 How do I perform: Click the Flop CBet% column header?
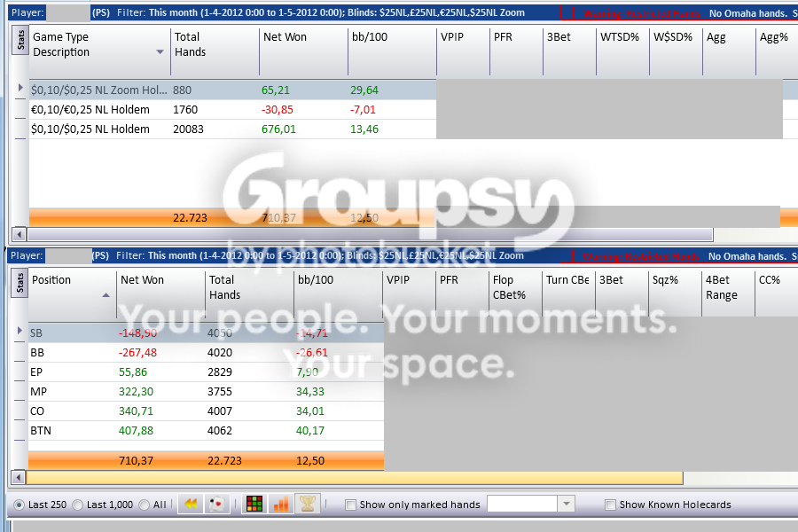coord(515,293)
